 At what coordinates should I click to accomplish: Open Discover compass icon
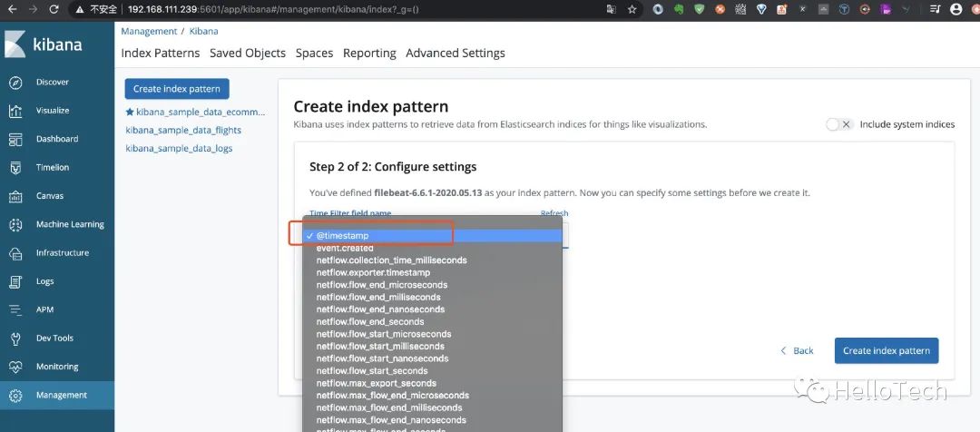[15, 83]
